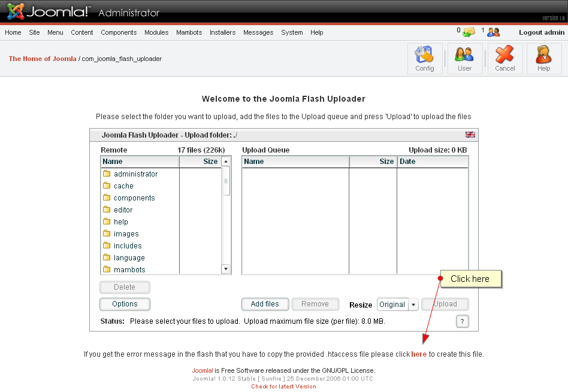
Task: Check the unread messages mail icon
Action: coord(469,32)
